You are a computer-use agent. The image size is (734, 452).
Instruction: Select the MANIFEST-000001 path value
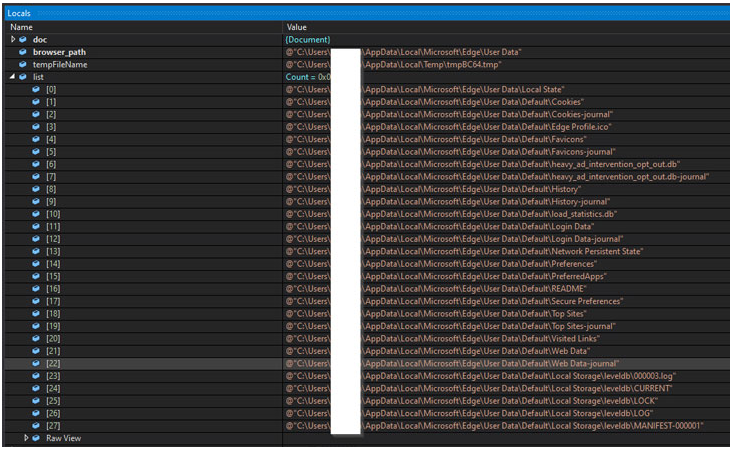[x=495, y=426]
